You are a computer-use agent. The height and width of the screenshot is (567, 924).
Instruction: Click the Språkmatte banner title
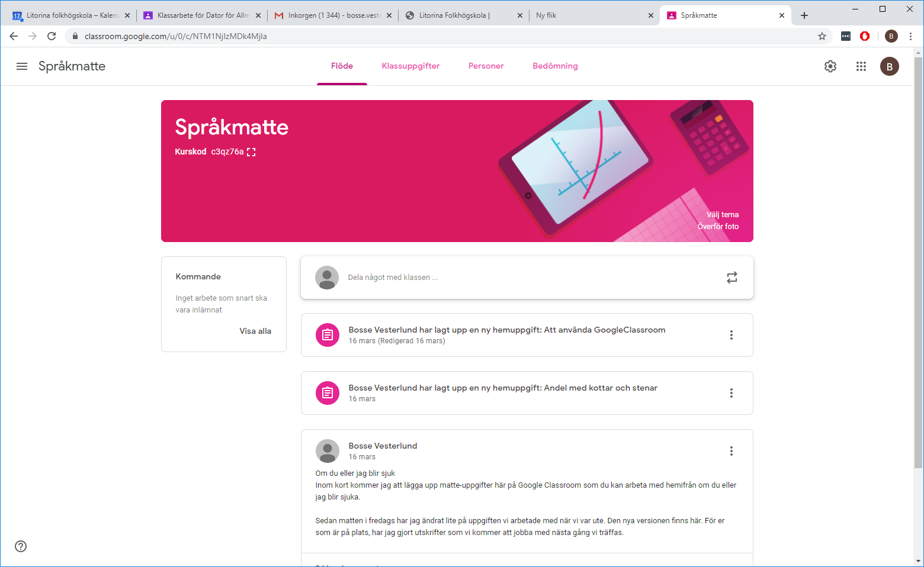(232, 127)
